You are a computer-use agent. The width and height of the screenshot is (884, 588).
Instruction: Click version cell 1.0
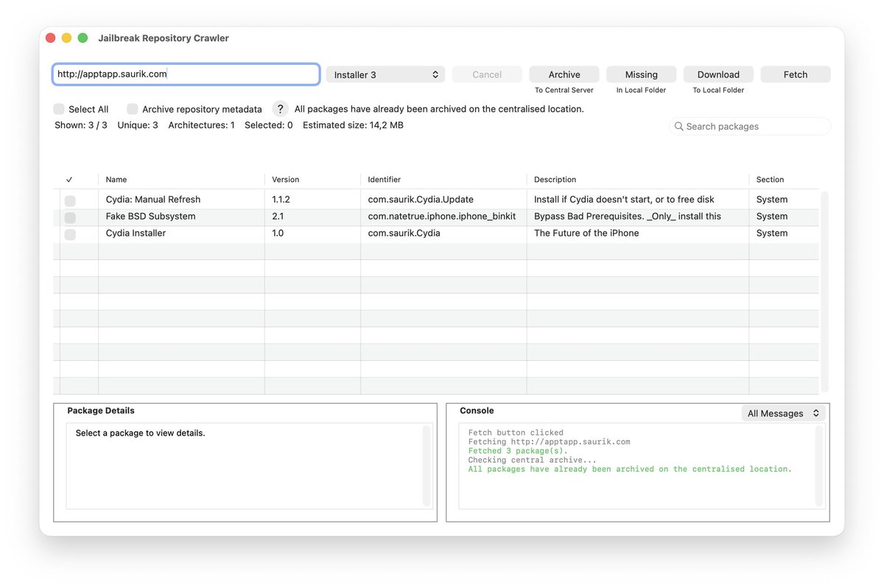tap(278, 233)
